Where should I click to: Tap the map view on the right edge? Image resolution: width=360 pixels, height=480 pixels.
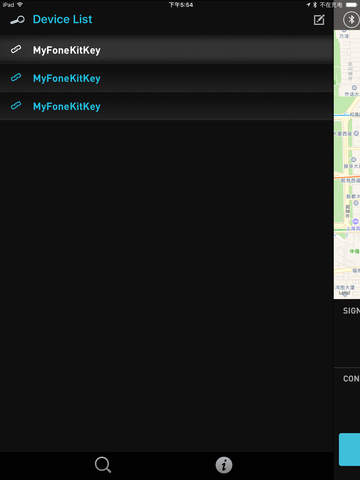347,164
